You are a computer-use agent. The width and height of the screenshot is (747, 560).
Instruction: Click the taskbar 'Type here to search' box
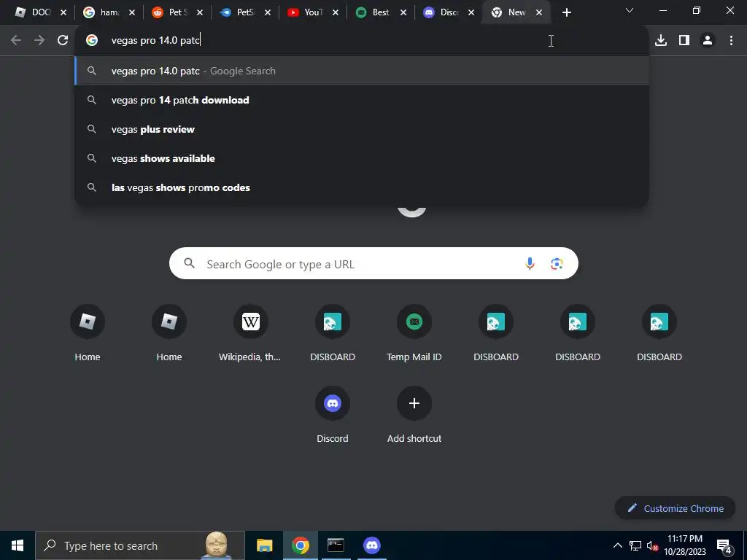point(140,545)
